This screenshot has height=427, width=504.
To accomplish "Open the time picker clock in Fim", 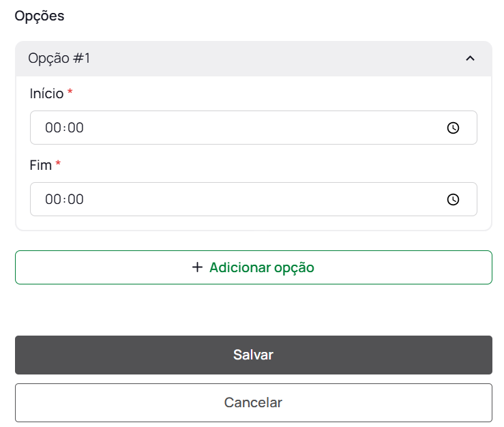I will coord(453,200).
